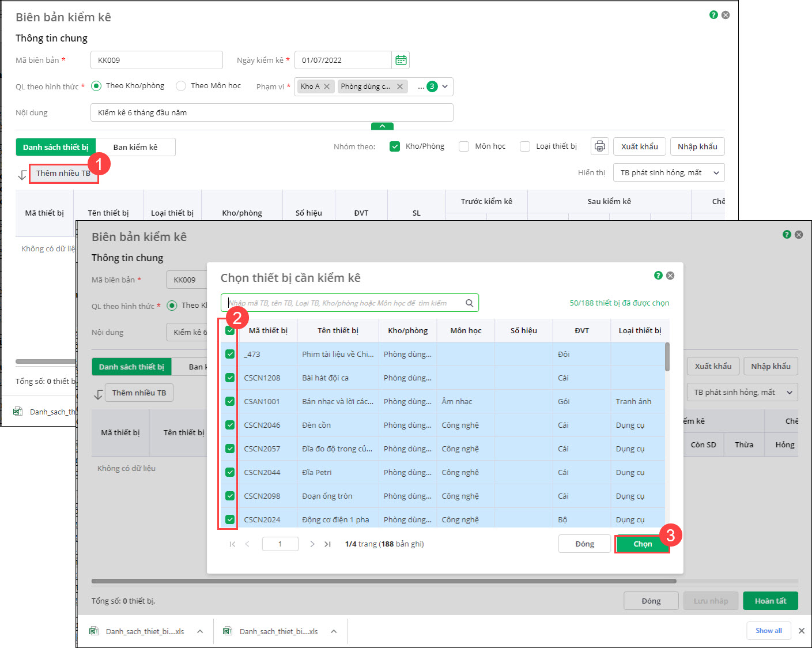Jump to last page of device list
The width and height of the screenshot is (812, 648).
coord(327,544)
